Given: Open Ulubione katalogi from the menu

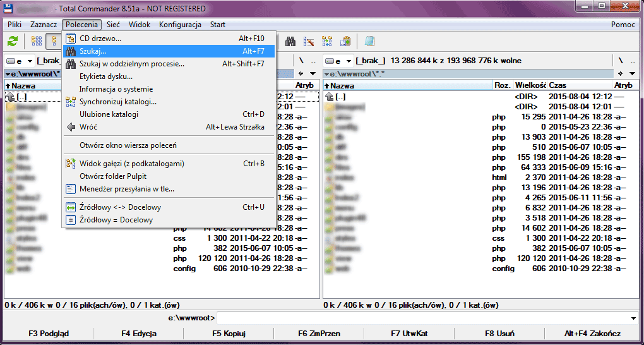Looking at the screenshot, I should pyautogui.click(x=169, y=114).
